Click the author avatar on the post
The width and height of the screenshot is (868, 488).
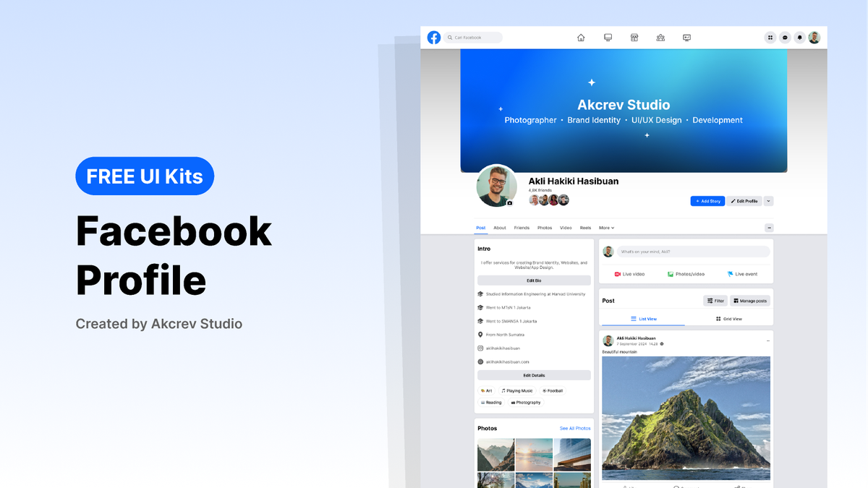pyautogui.click(x=608, y=341)
